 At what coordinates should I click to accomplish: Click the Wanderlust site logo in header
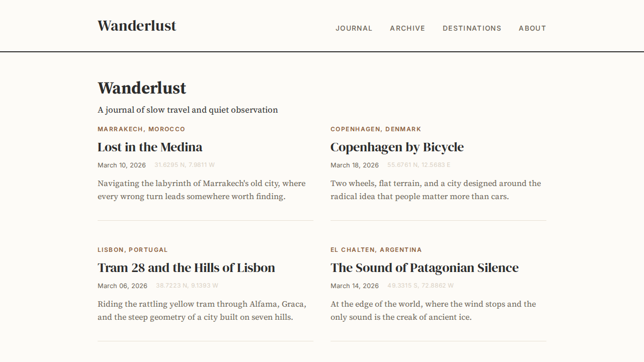pyautogui.click(x=137, y=26)
